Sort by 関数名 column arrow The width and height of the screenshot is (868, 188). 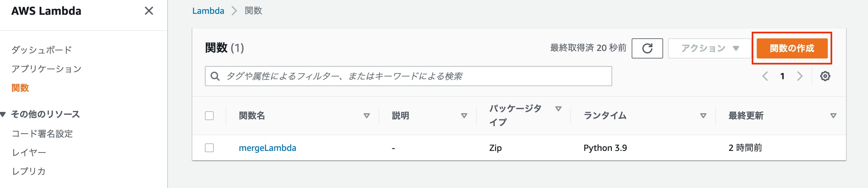point(367,116)
